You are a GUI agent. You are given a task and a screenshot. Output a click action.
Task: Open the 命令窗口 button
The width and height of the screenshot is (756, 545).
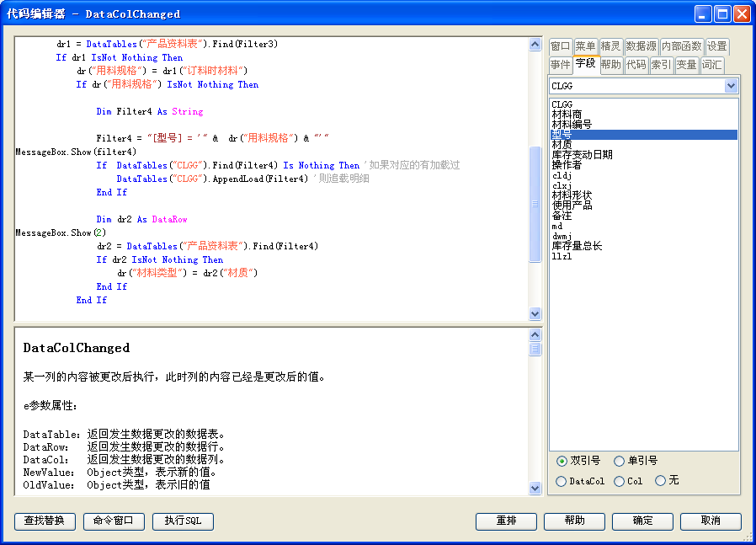click(x=114, y=521)
